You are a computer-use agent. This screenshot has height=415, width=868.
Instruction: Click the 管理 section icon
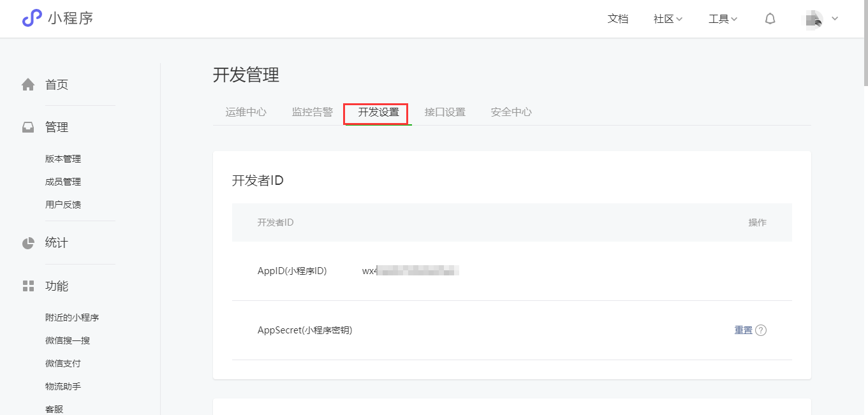pyautogui.click(x=28, y=126)
